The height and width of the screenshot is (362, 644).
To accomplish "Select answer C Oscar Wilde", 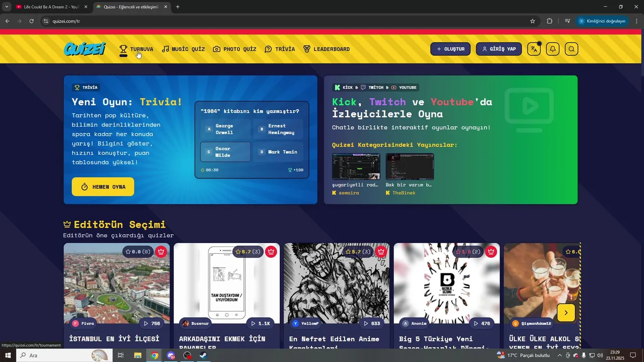I will pos(225,152).
